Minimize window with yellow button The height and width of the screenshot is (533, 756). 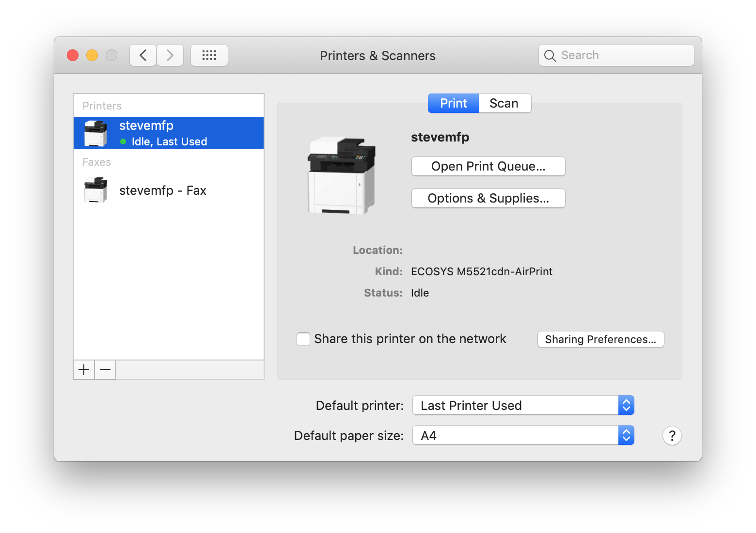click(92, 55)
